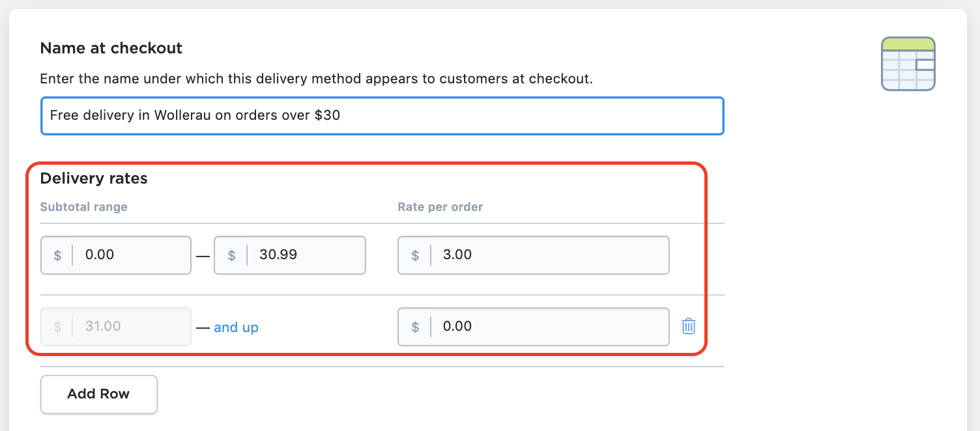Click the greyed-out 31.00 subtotal field
Screen dimensions: 980x431
(x=116, y=327)
